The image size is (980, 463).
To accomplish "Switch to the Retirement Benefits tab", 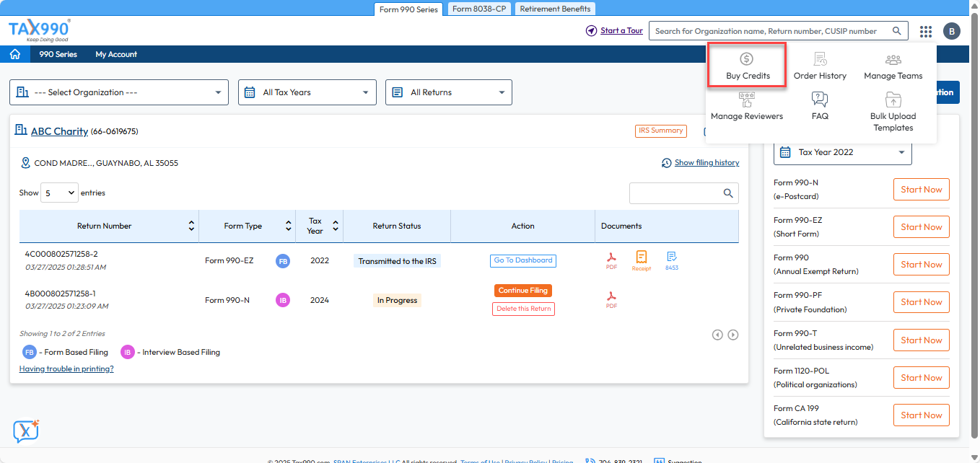I will tap(555, 9).
